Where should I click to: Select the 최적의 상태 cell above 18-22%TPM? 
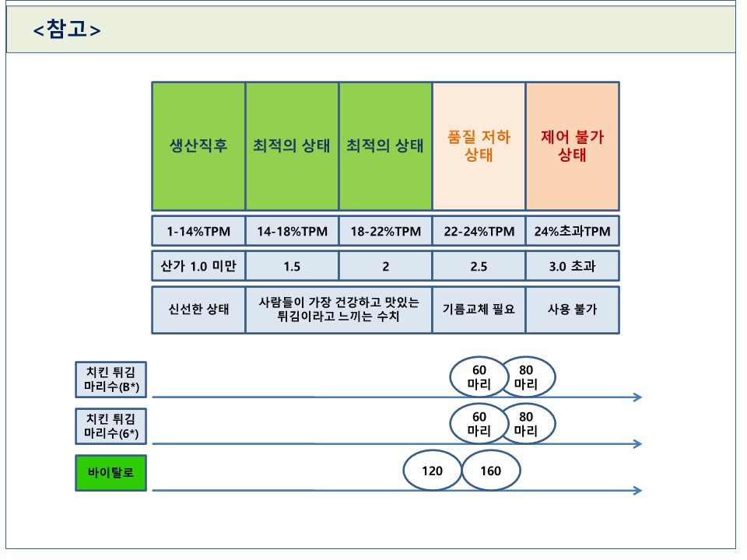(385, 146)
